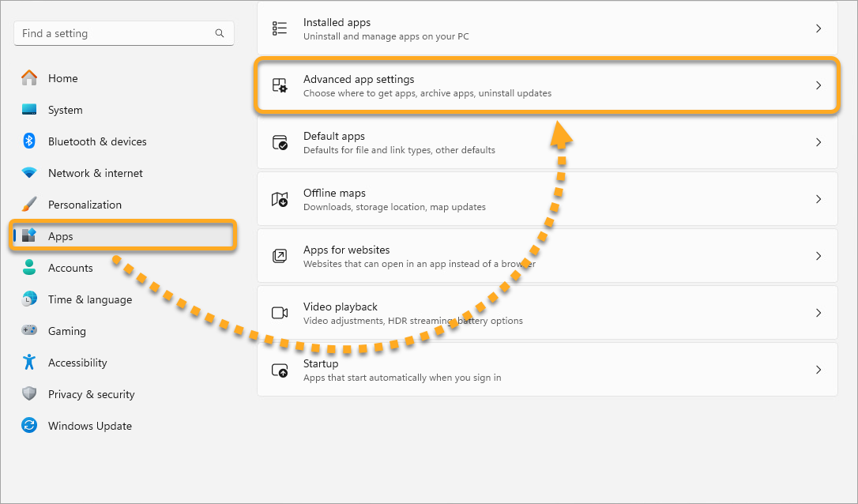Open Advanced app settings chevron
Image resolution: width=858 pixels, height=504 pixels.
[x=818, y=85]
